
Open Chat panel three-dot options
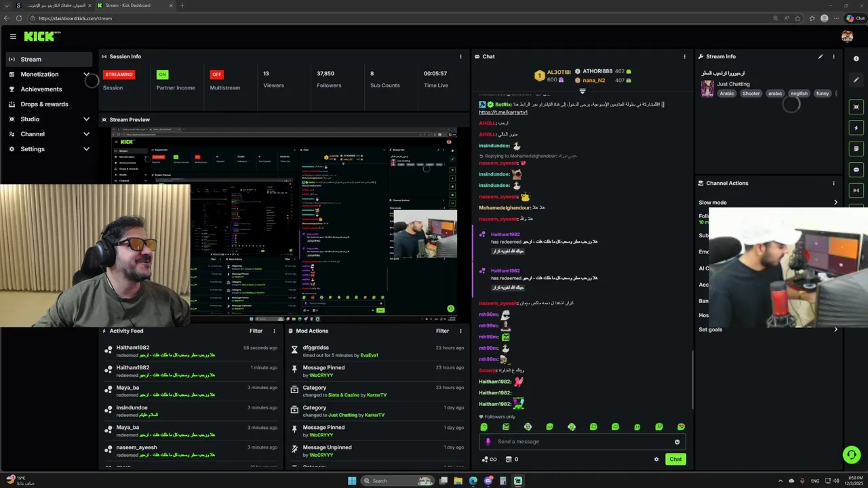(x=684, y=57)
